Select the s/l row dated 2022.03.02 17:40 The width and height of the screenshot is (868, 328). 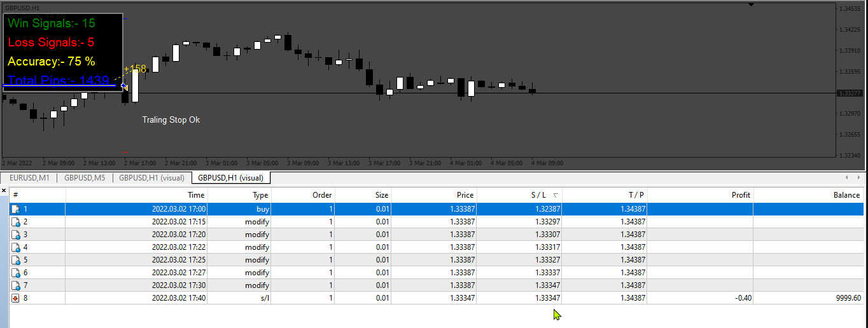(437, 298)
